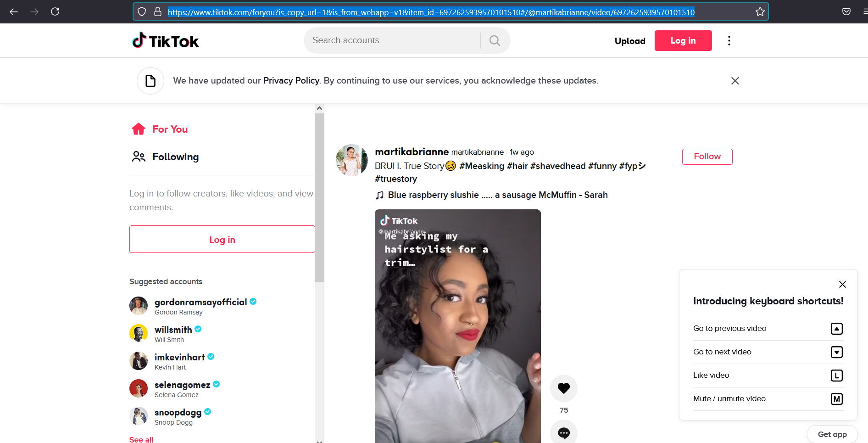The height and width of the screenshot is (443, 868).
Task: Open the For You feed
Action: coord(160,129)
